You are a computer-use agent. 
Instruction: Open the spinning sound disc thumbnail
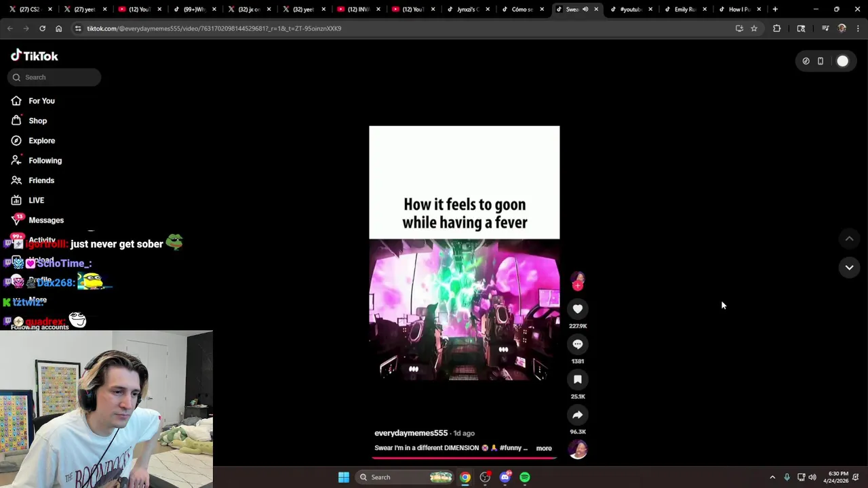pyautogui.click(x=578, y=449)
